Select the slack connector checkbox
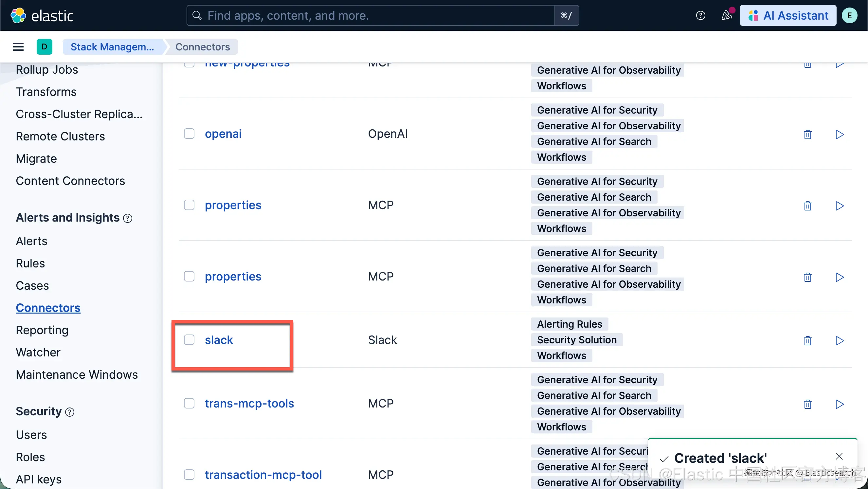The height and width of the screenshot is (489, 868). point(189,340)
